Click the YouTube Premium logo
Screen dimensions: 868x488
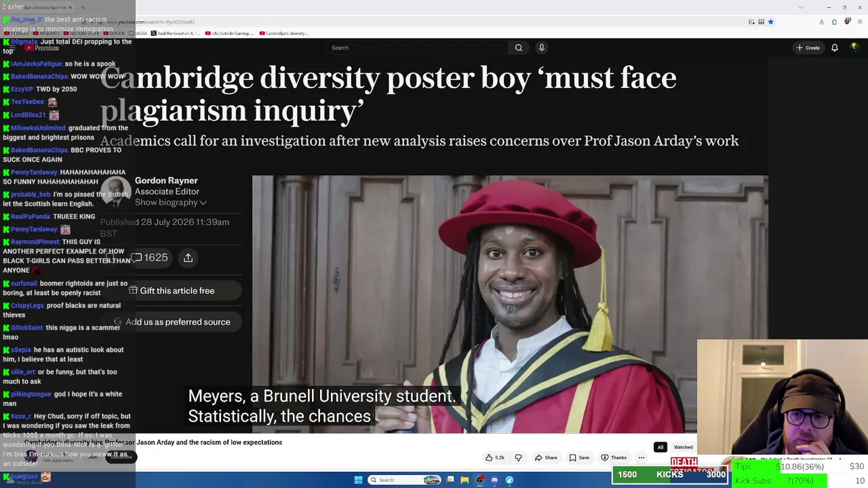pyautogui.click(x=41, y=48)
